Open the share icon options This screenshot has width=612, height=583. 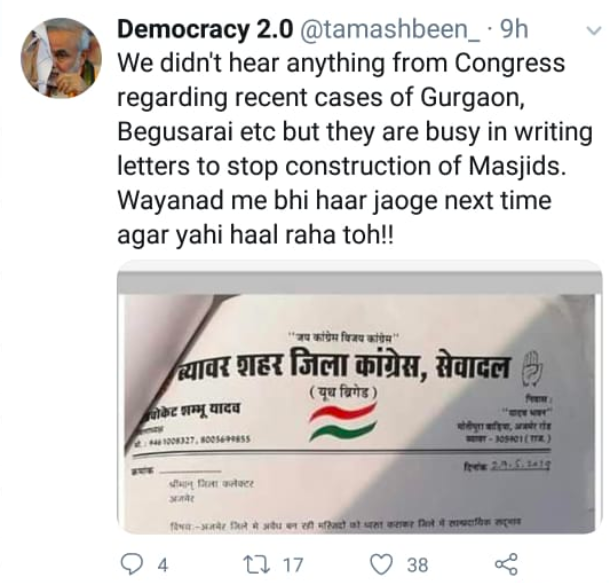click(x=507, y=564)
